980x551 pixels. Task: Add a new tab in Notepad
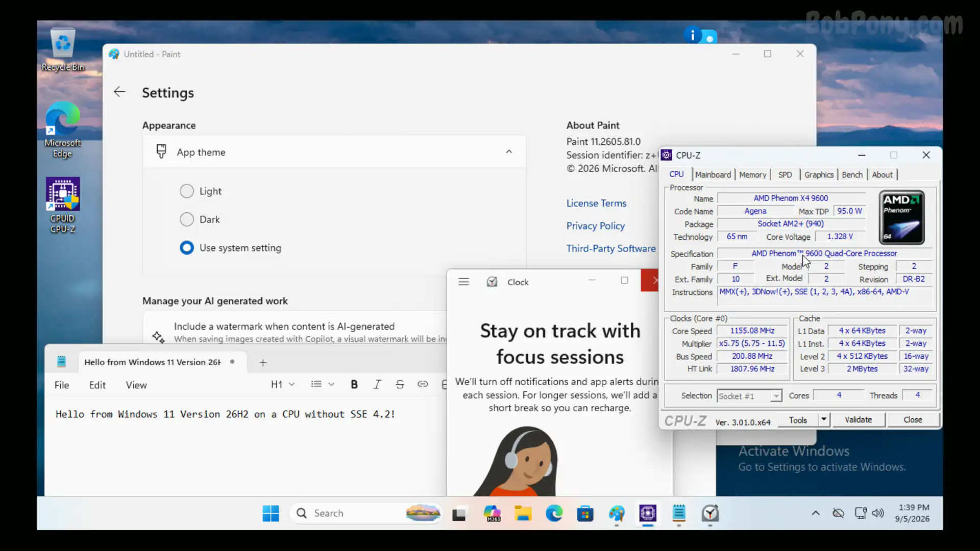pos(263,362)
